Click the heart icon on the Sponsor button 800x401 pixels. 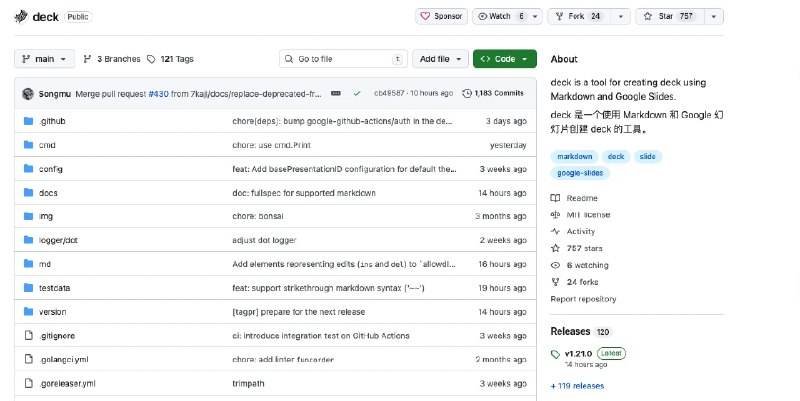click(425, 16)
